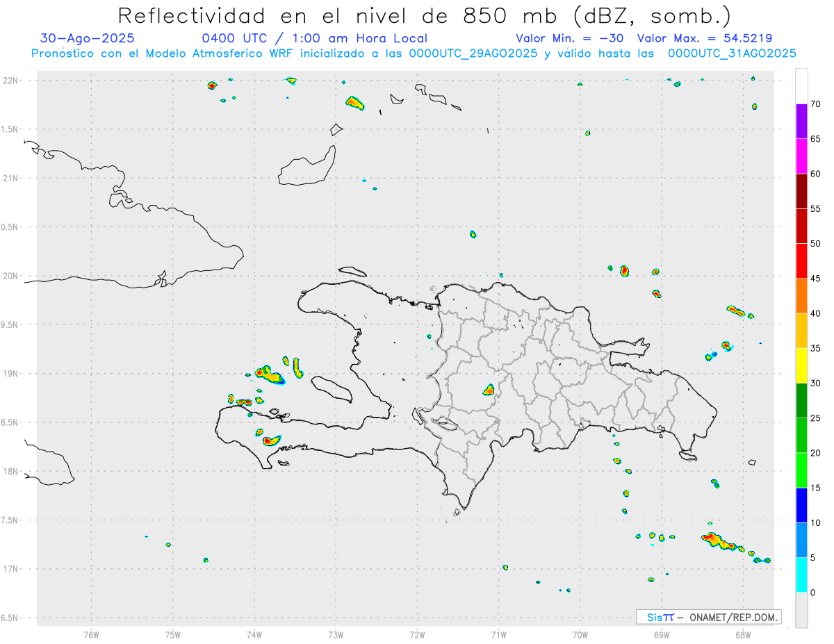Click the 'Valor Max. = 54.5219' text
Screen dimensions: 834x644
point(705,38)
